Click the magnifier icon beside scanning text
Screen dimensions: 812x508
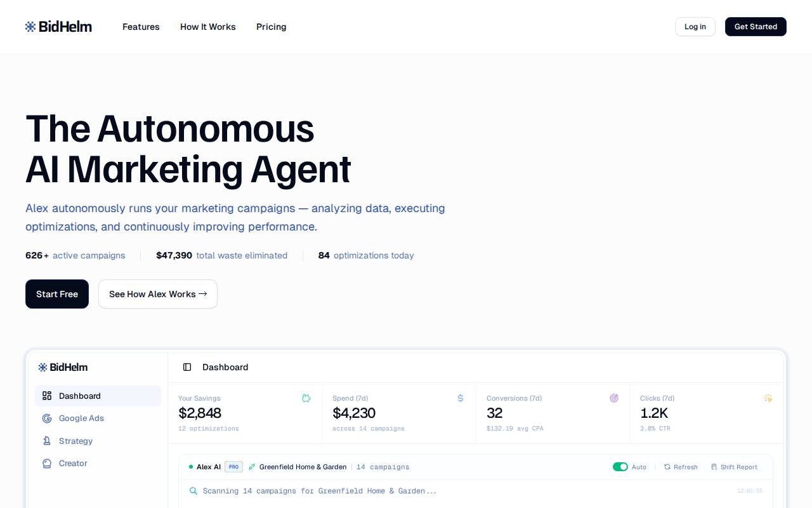pos(193,491)
